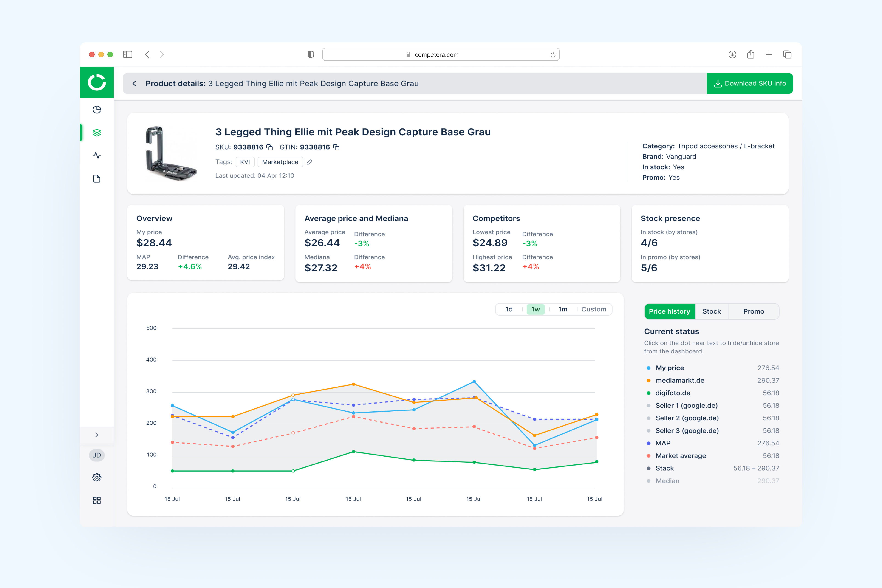
Task: Click the Avg. price index 29.42
Action: coord(238,267)
